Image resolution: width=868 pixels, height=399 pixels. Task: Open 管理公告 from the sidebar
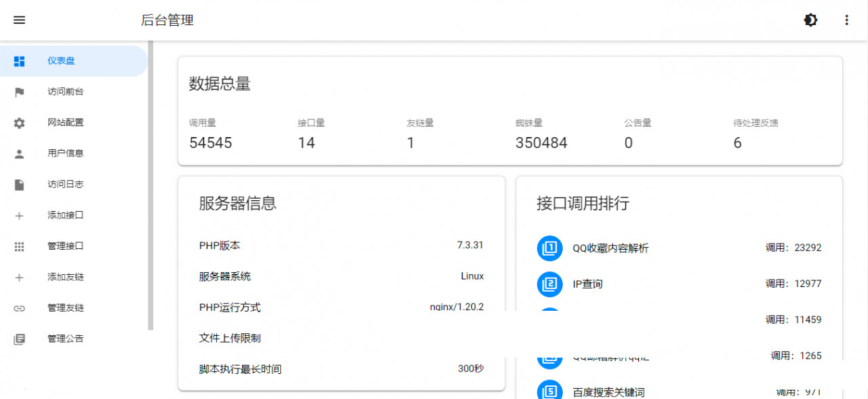(73, 339)
